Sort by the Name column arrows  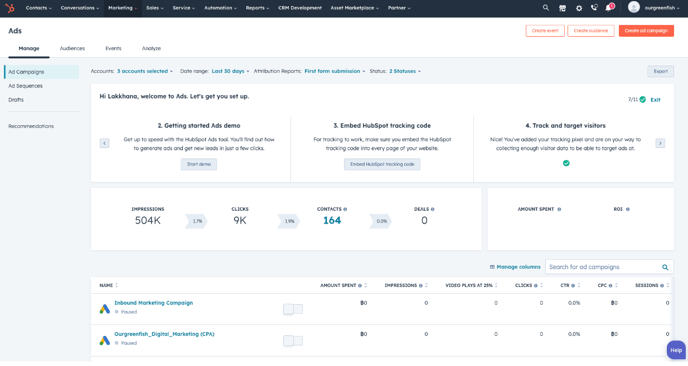pyautogui.click(x=116, y=285)
